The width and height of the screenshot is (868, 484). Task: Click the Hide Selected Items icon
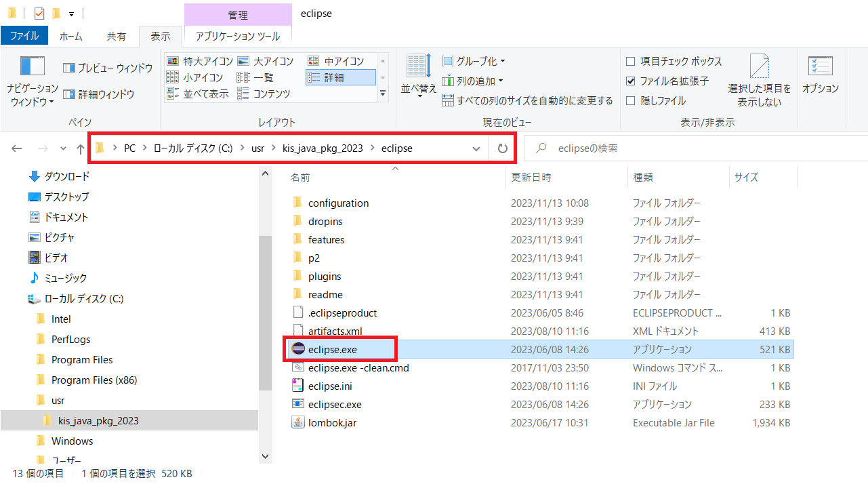point(759,66)
